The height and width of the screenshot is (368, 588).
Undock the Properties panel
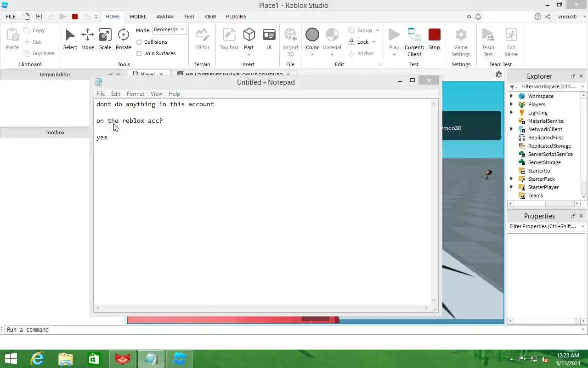(x=573, y=216)
